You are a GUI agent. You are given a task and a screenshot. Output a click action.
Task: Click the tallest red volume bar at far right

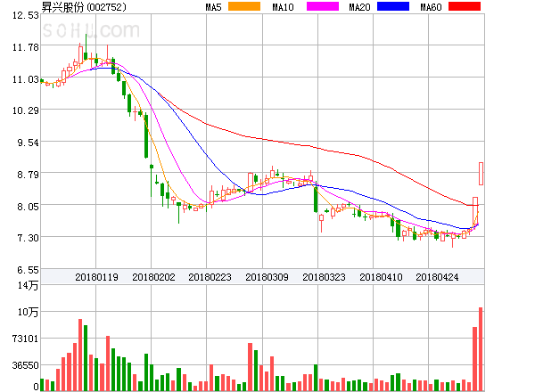481,349
